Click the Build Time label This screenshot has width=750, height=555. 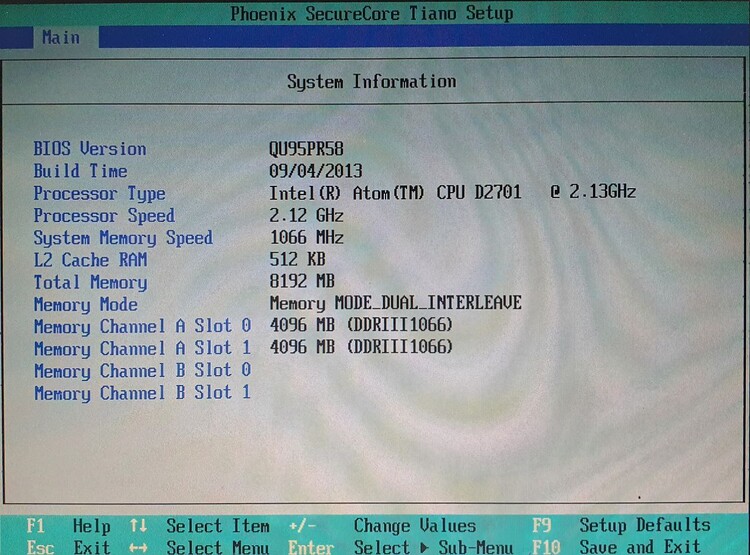click(x=80, y=171)
